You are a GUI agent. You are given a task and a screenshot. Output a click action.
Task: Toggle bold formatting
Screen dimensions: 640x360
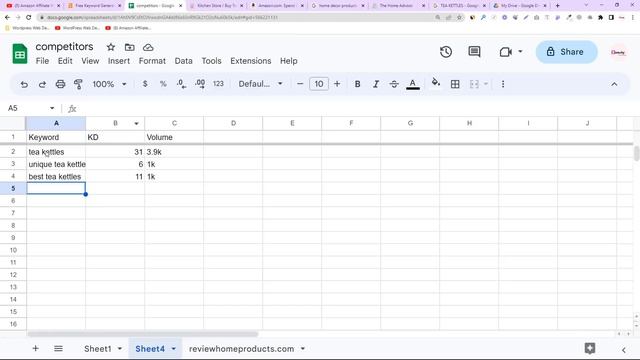tap(358, 84)
